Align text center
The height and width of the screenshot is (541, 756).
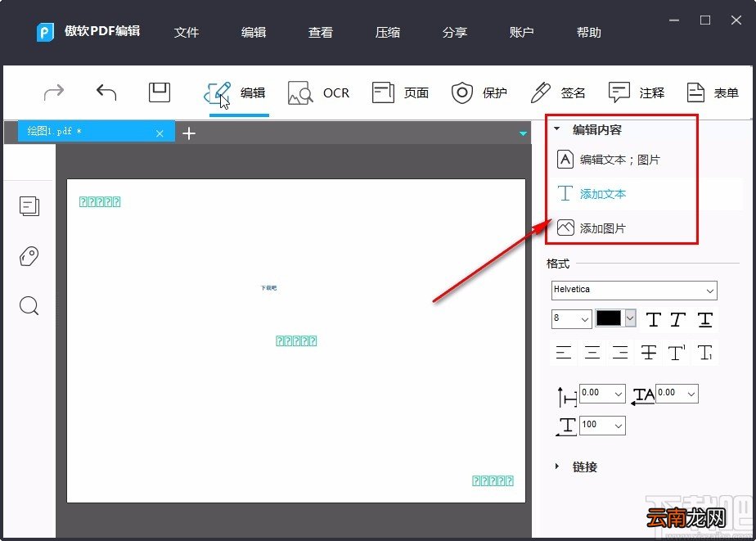592,353
